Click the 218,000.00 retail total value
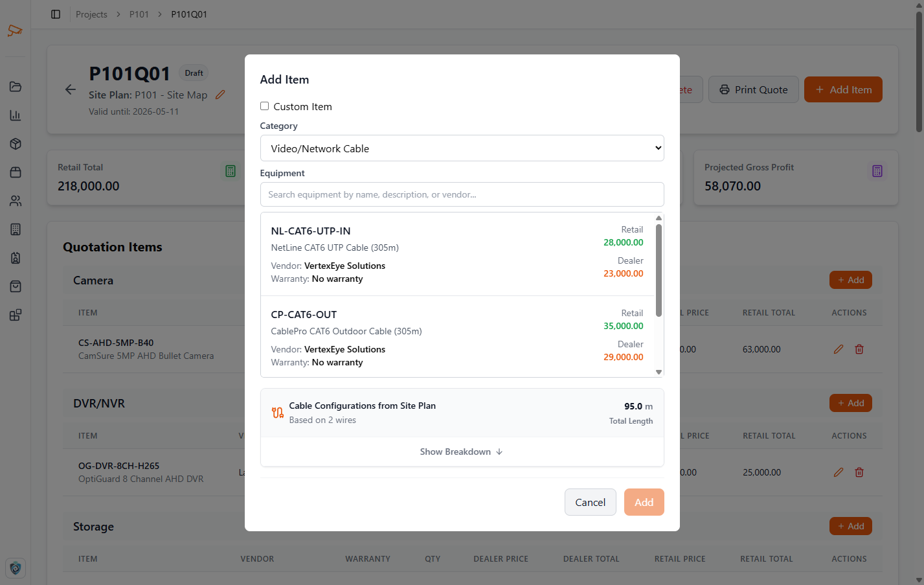This screenshot has width=924, height=585. click(89, 186)
